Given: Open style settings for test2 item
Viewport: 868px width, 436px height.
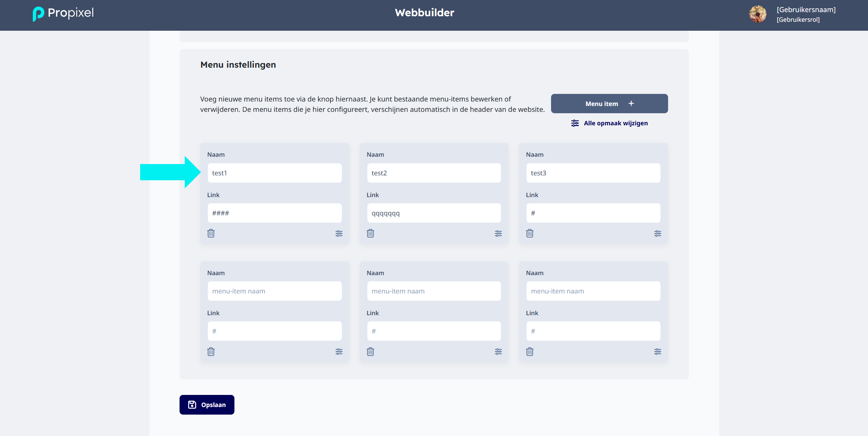Looking at the screenshot, I should pos(498,233).
